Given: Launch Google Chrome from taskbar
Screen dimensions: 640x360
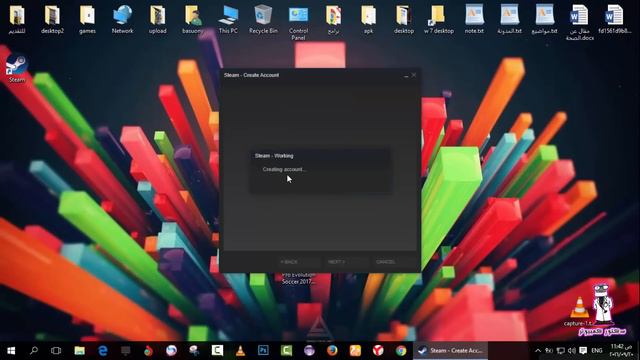Looking at the screenshot, I should coord(401,351).
